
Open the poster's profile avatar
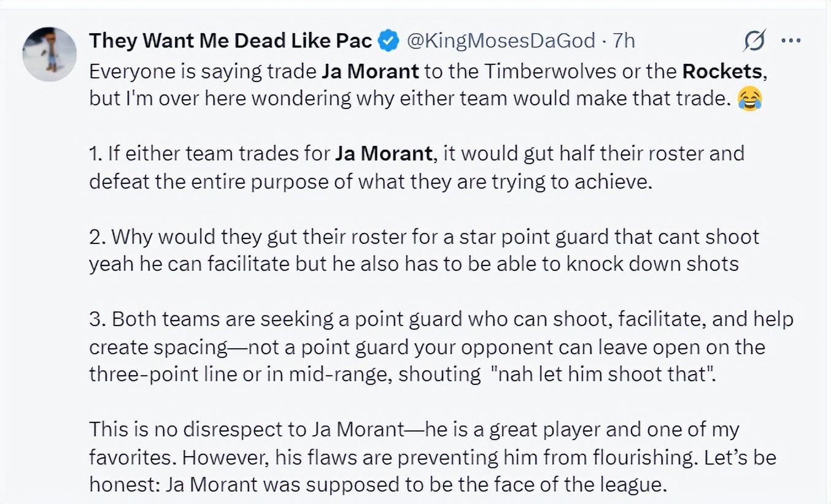[x=50, y=54]
